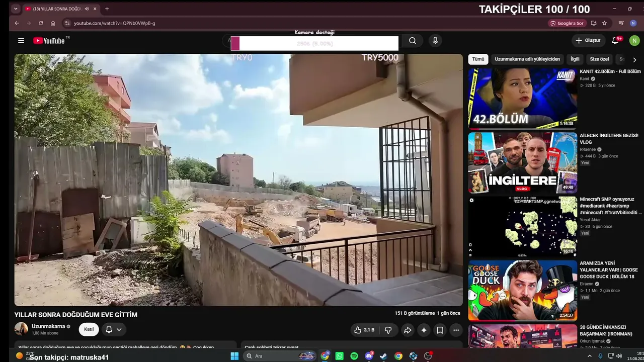The image size is (644, 362).
Task: Open a new browser tab
Action: (x=107, y=9)
